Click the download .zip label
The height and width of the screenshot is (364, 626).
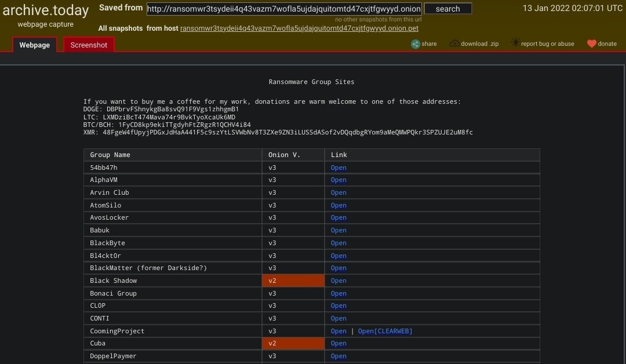(479, 44)
